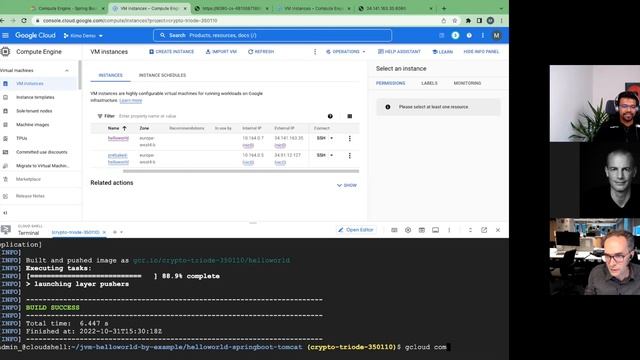This screenshot has height=360, width=640.
Task: Click Hide Info Panel
Action: (x=481, y=52)
